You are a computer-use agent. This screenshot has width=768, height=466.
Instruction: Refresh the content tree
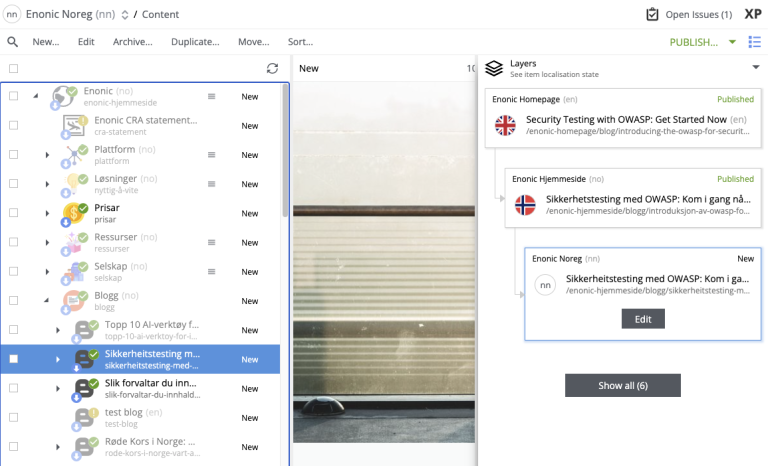(x=272, y=68)
